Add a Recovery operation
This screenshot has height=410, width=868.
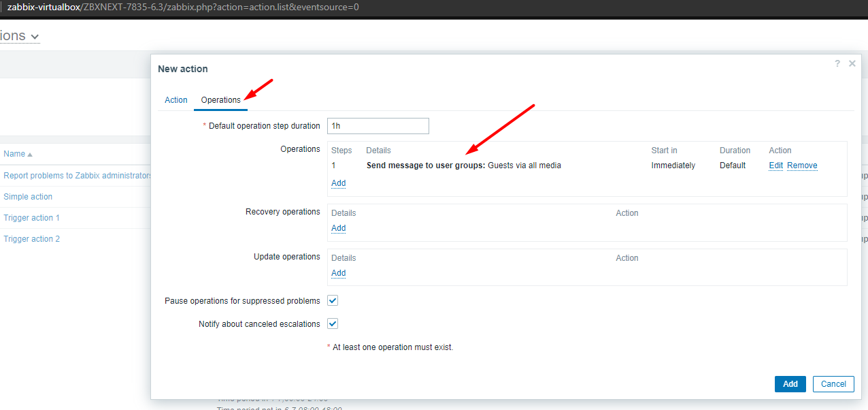[x=339, y=228]
